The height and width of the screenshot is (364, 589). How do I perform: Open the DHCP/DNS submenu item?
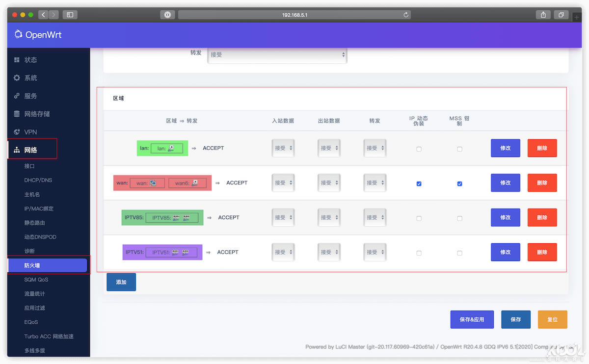[x=38, y=180]
